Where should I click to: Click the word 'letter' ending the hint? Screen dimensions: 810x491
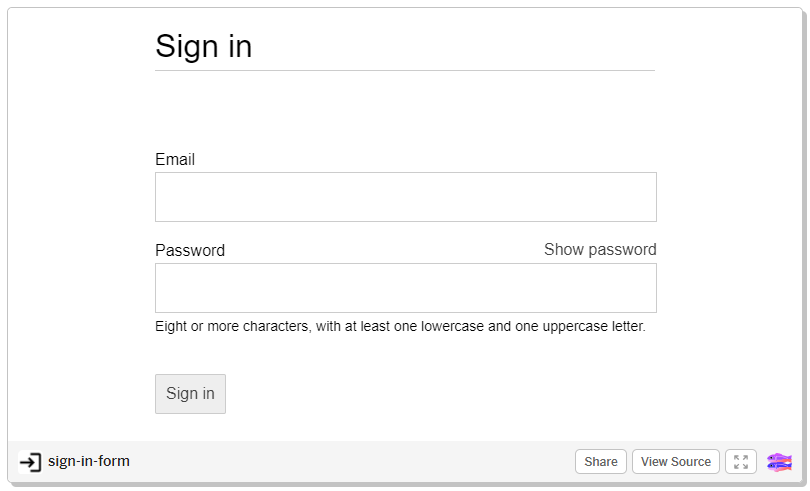[629, 327]
